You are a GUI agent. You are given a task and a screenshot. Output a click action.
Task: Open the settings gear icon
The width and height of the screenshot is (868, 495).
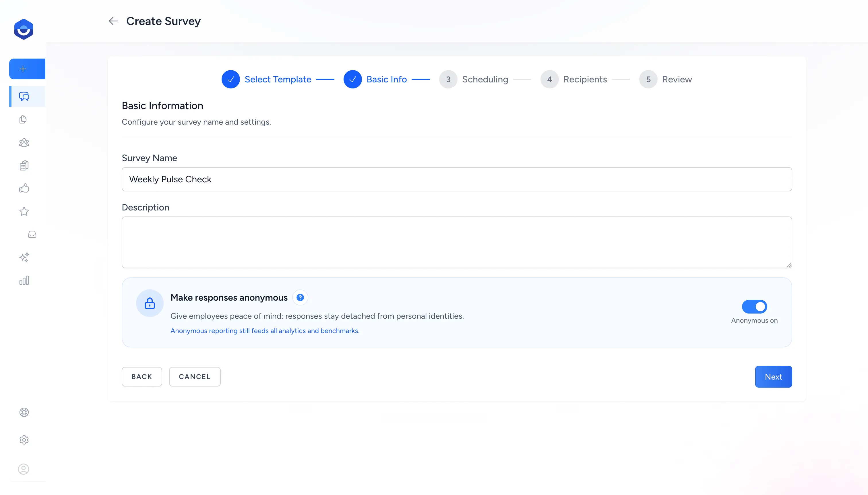(x=24, y=440)
